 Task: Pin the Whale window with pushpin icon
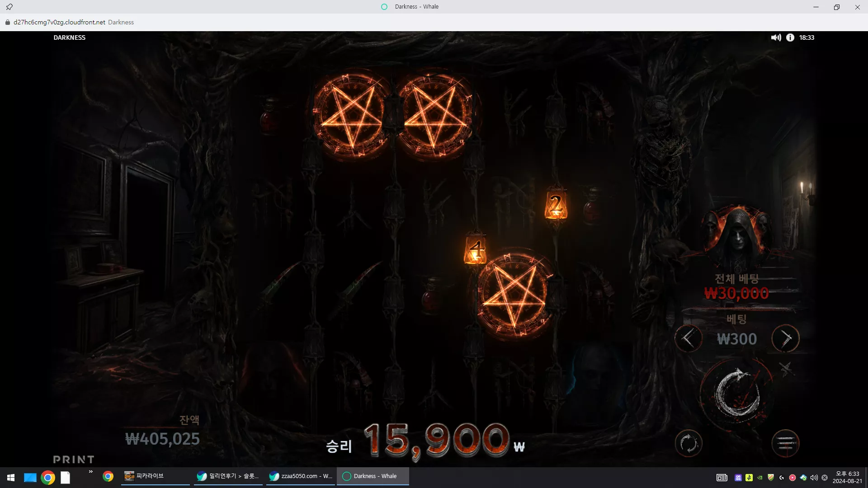[x=9, y=7]
